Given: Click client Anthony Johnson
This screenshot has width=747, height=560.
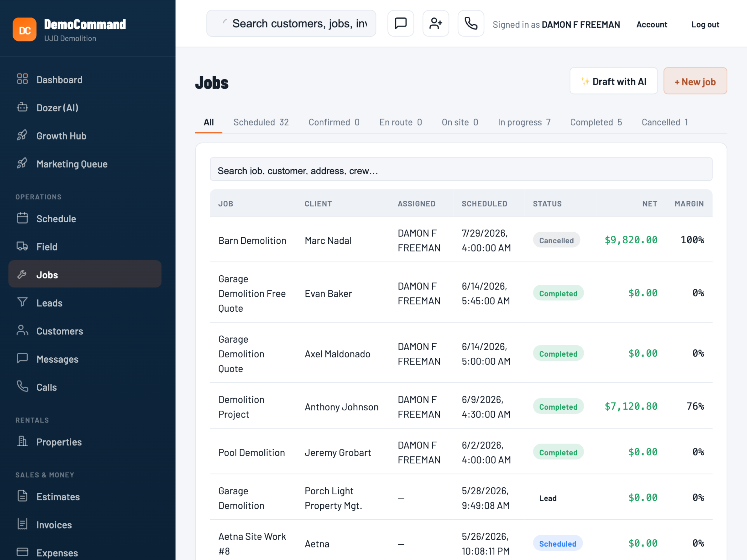Looking at the screenshot, I should pos(342,407).
